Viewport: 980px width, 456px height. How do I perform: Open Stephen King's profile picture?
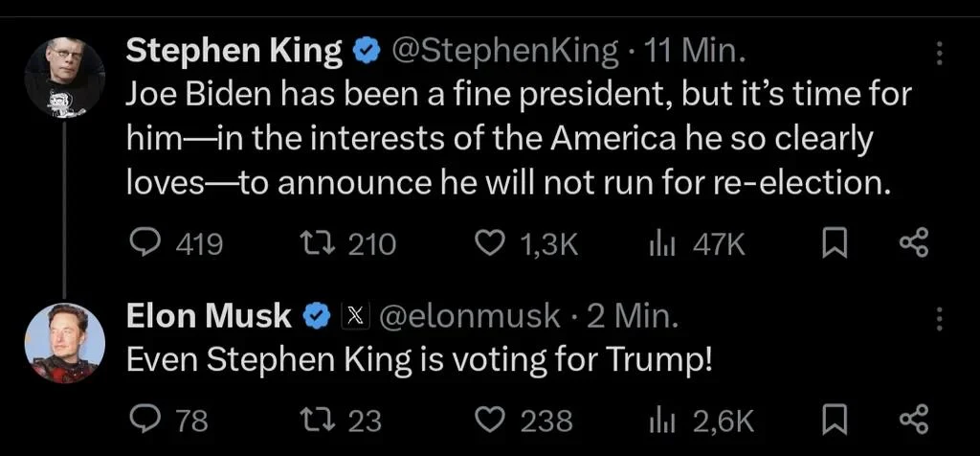pyautogui.click(x=64, y=78)
